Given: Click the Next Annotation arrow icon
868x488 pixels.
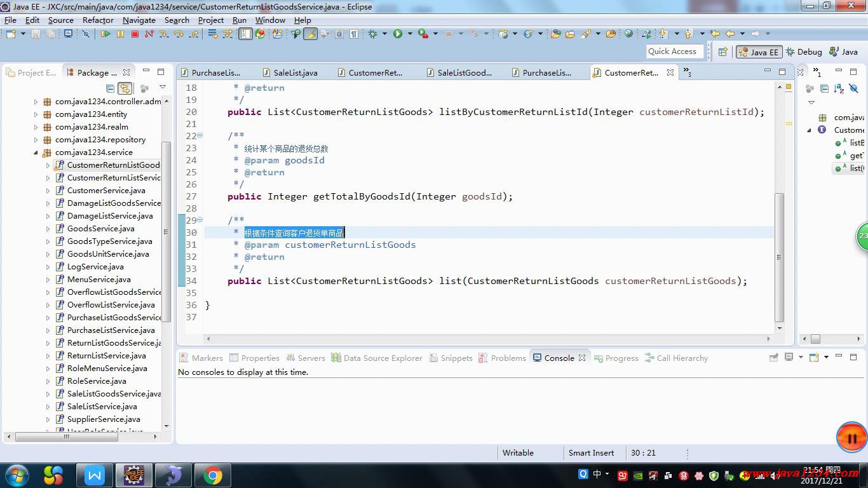Looking at the screenshot, I should pos(663,34).
